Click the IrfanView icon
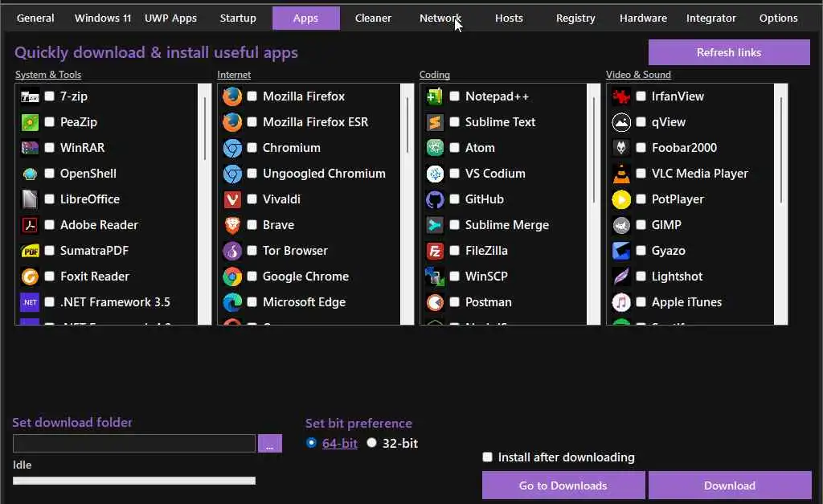Viewport: 823px width, 504px height. point(621,96)
